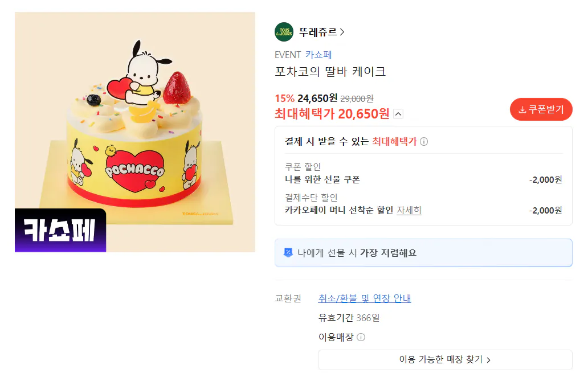The width and height of the screenshot is (588, 373).
Task: Click the info icon beside 최대혜택가
Action: pos(423,141)
